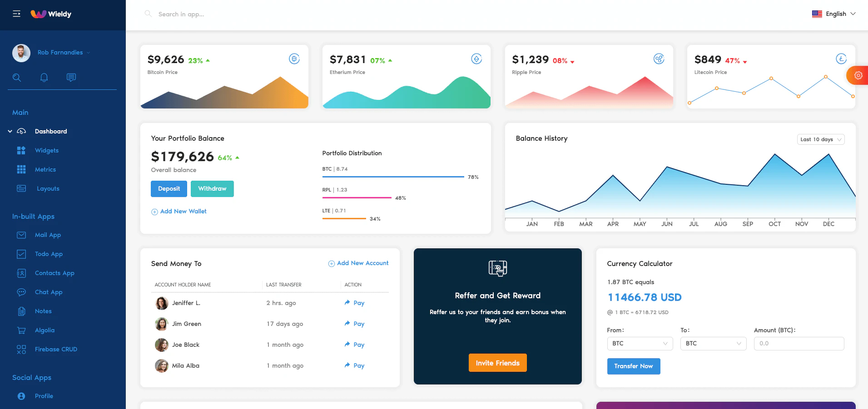The height and width of the screenshot is (409, 868).
Task: Change the Last 10 days filter dropdown
Action: coord(820,139)
